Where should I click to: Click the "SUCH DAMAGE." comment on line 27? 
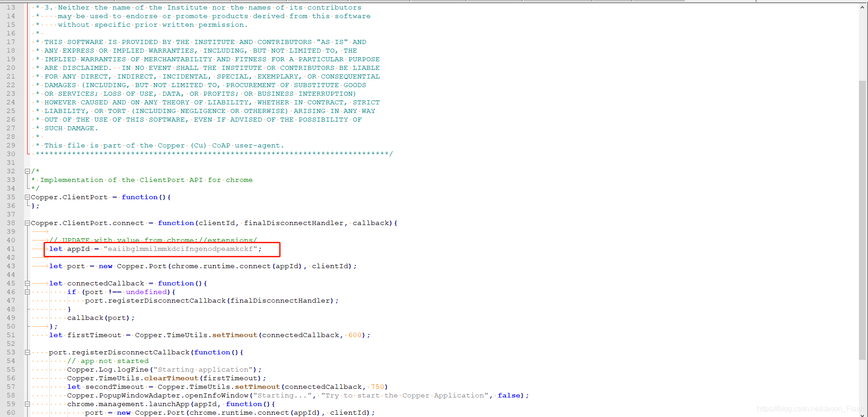[71, 128]
